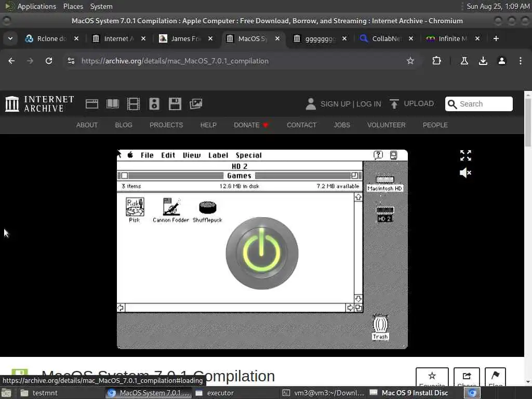Bookmark this page with the star
The image size is (532, 399).
coord(410,61)
